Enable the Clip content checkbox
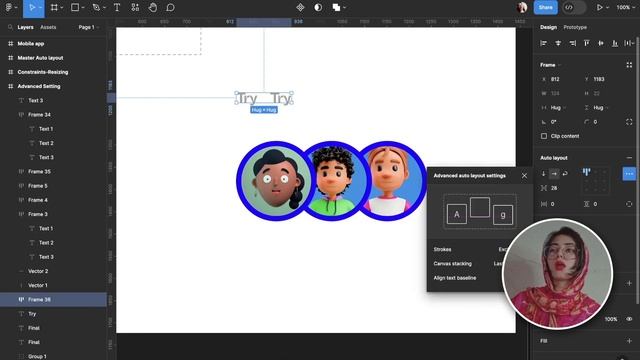Screen dimensions: 640x360 click(544, 136)
